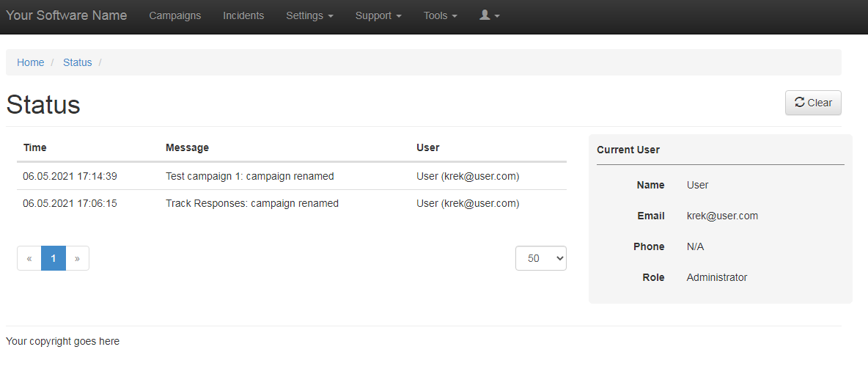The width and height of the screenshot is (868, 377).
Task: Select the Track Responses renamed log row
Action: tap(292, 204)
